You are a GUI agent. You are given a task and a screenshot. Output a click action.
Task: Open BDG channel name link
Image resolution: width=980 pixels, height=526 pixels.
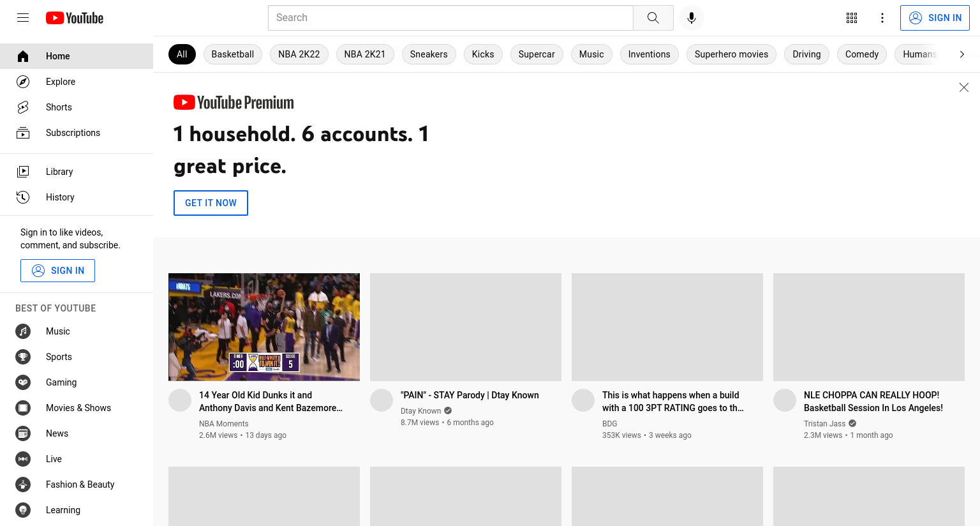pyautogui.click(x=610, y=424)
